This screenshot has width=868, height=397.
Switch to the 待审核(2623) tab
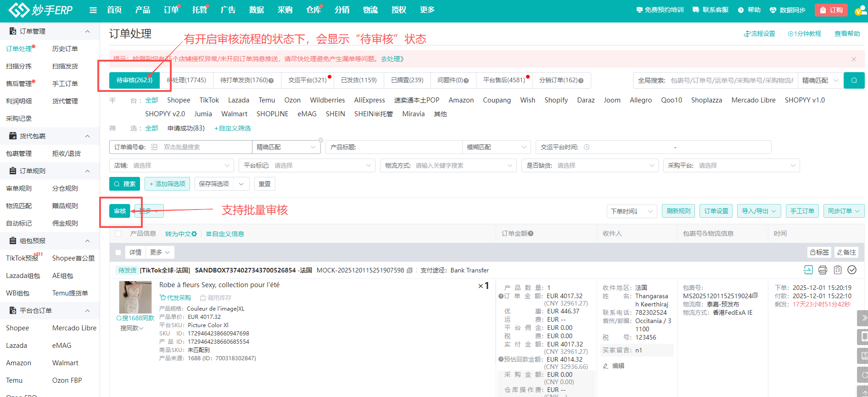[134, 80]
